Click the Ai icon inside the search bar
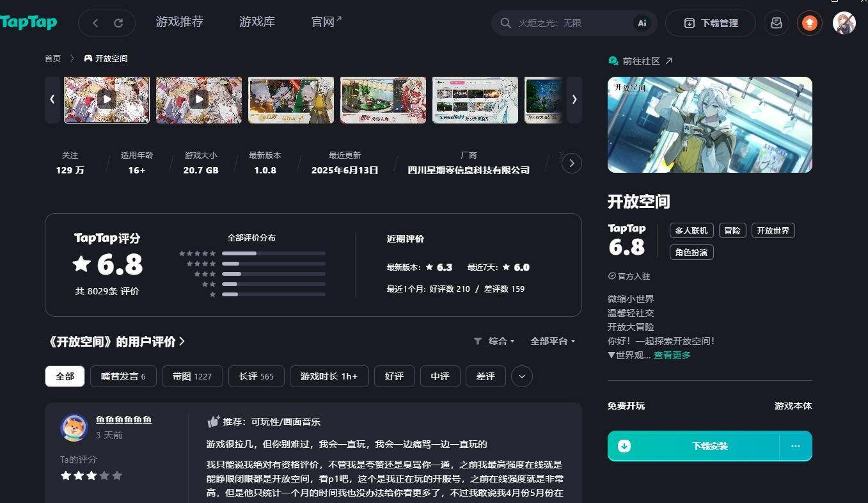The width and height of the screenshot is (868, 503). point(642,22)
